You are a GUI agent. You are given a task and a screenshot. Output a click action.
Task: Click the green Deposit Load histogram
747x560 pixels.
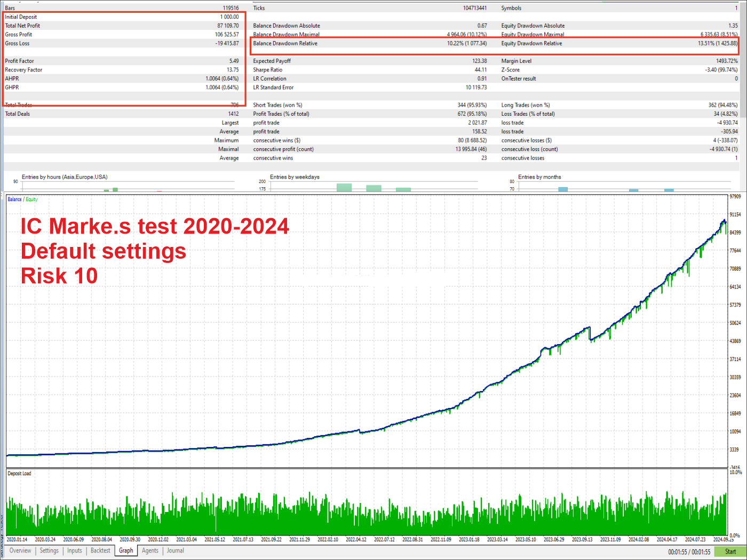[x=367, y=515]
